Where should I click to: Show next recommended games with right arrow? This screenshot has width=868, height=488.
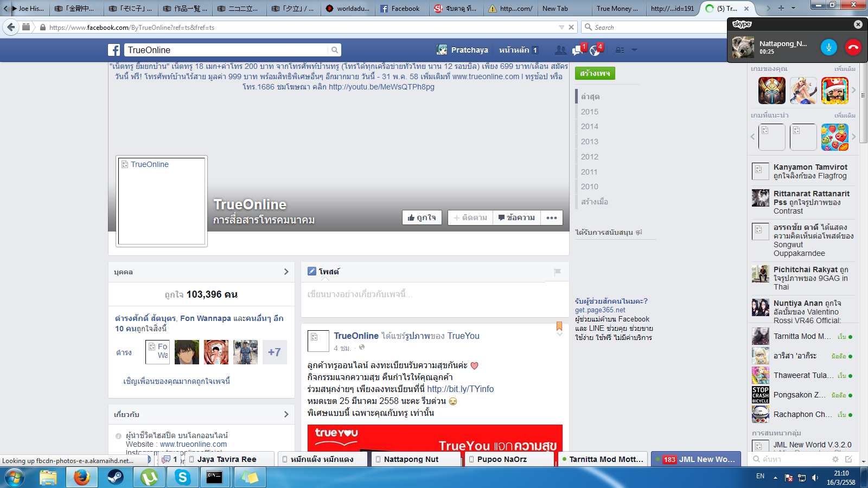853,137
